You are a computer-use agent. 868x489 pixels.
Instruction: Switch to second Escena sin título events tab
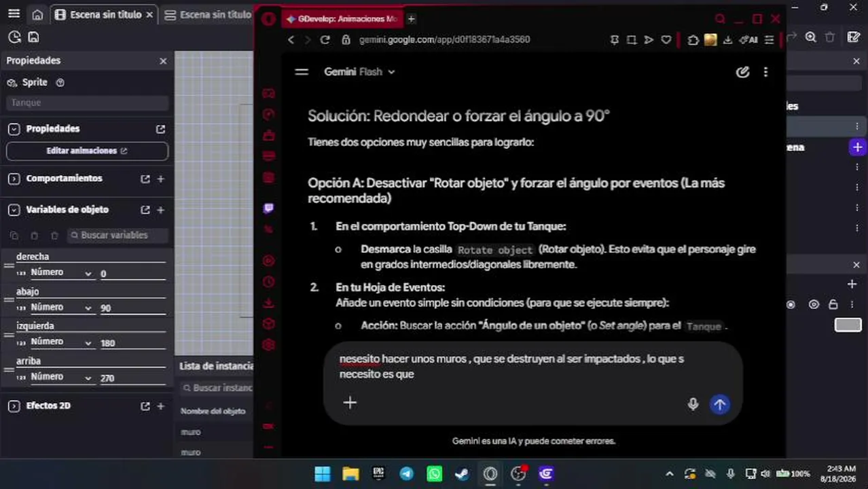209,14
